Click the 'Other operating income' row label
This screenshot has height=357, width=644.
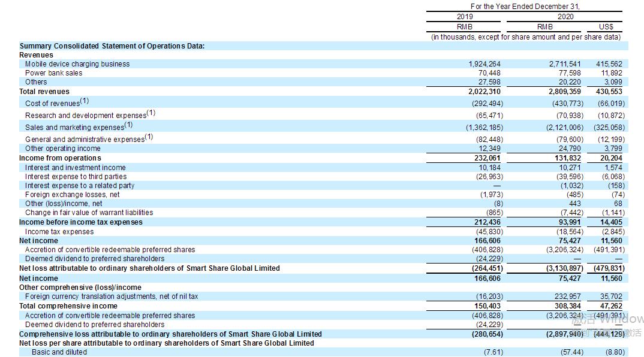pos(63,149)
